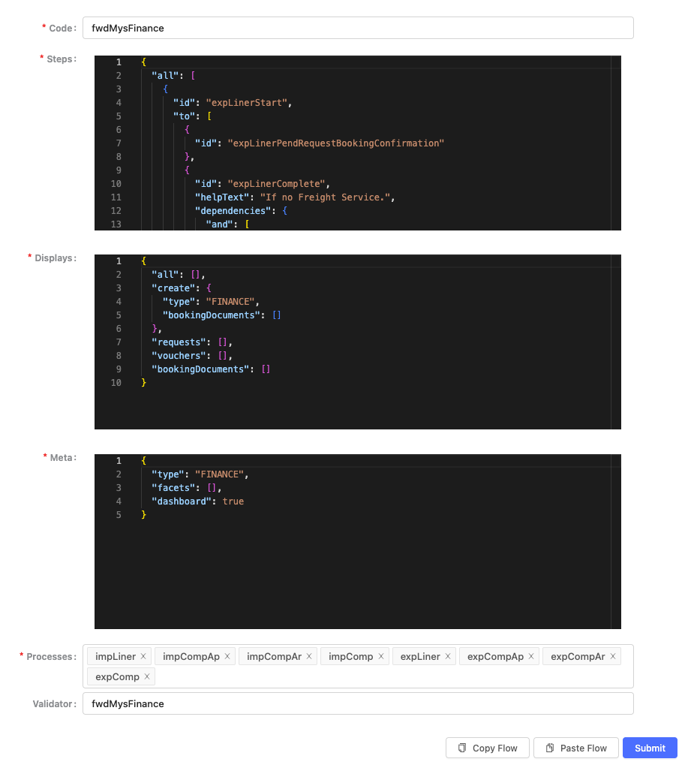This screenshot has height=780, width=700.
Task: Click "create" key in Displays editor
Action: click(x=173, y=288)
